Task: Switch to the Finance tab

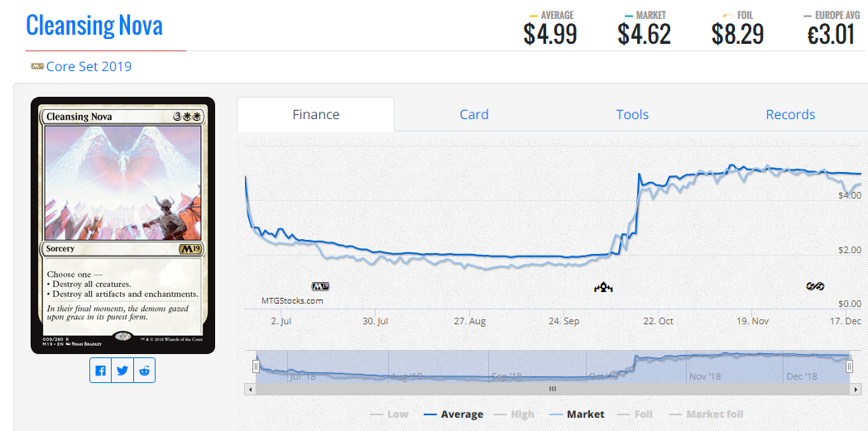Action: pos(315,114)
